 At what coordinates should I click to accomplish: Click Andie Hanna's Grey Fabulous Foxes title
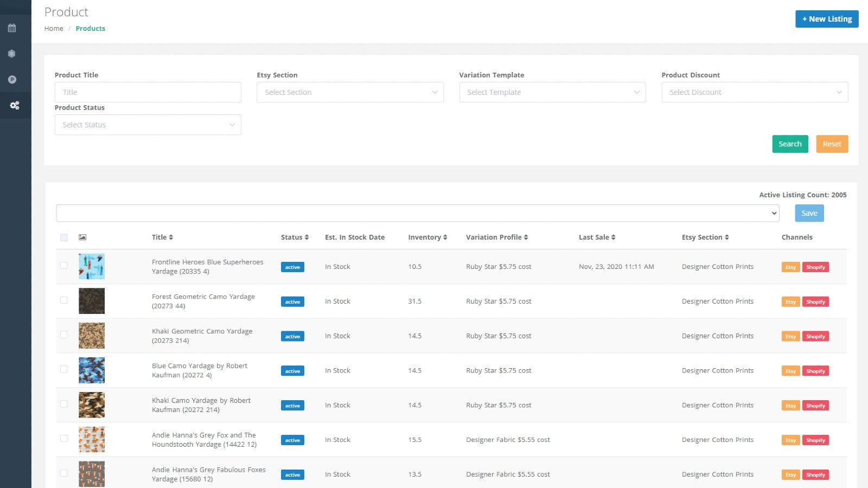pos(208,474)
